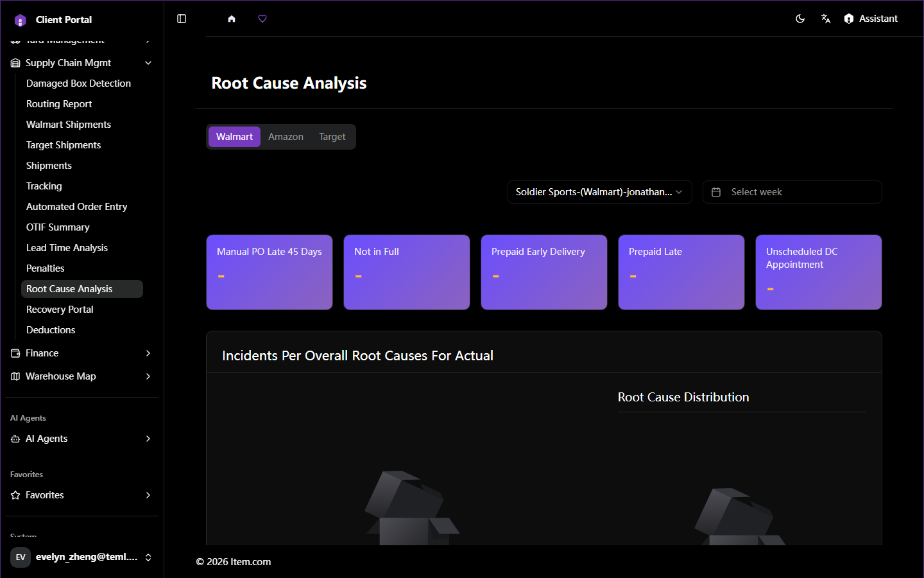Click the Finance wallet icon
The height and width of the screenshot is (578, 924).
point(15,353)
